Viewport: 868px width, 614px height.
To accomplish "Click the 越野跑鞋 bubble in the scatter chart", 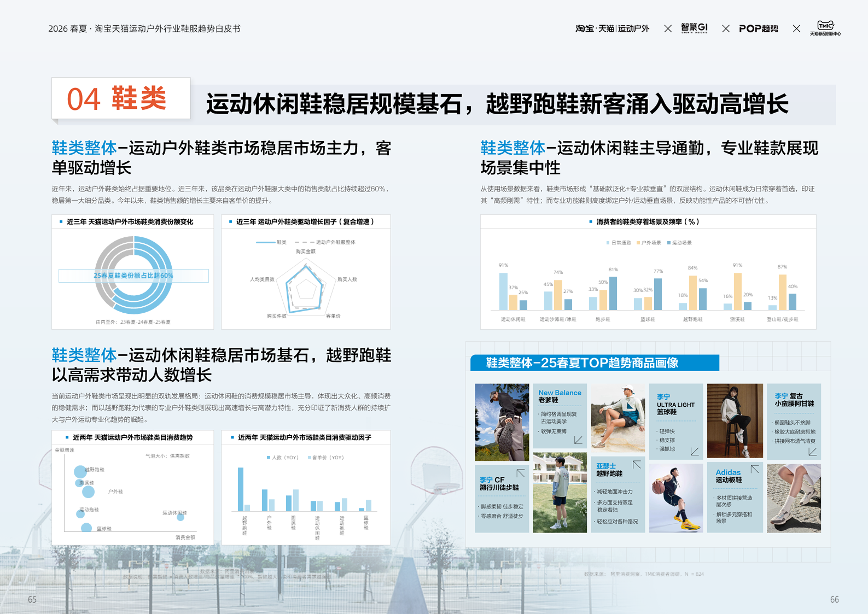I will click(80, 471).
